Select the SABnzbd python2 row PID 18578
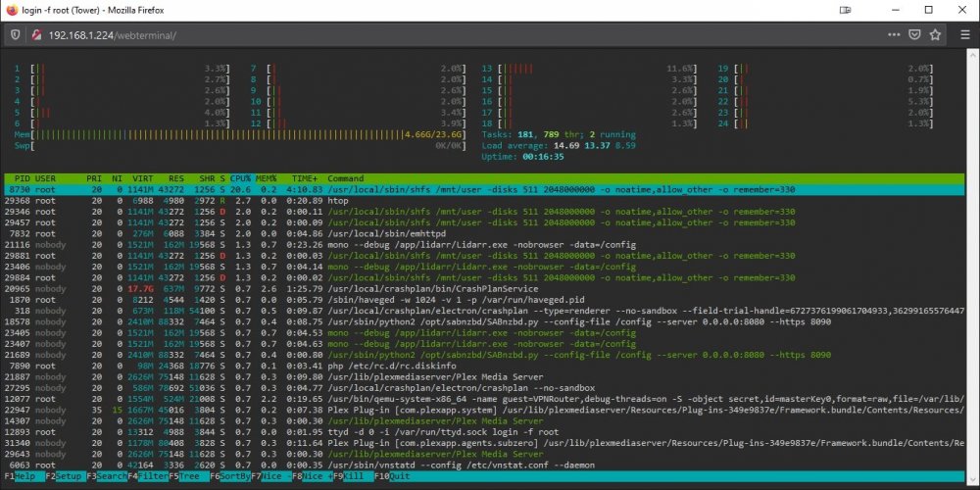 (x=484, y=321)
